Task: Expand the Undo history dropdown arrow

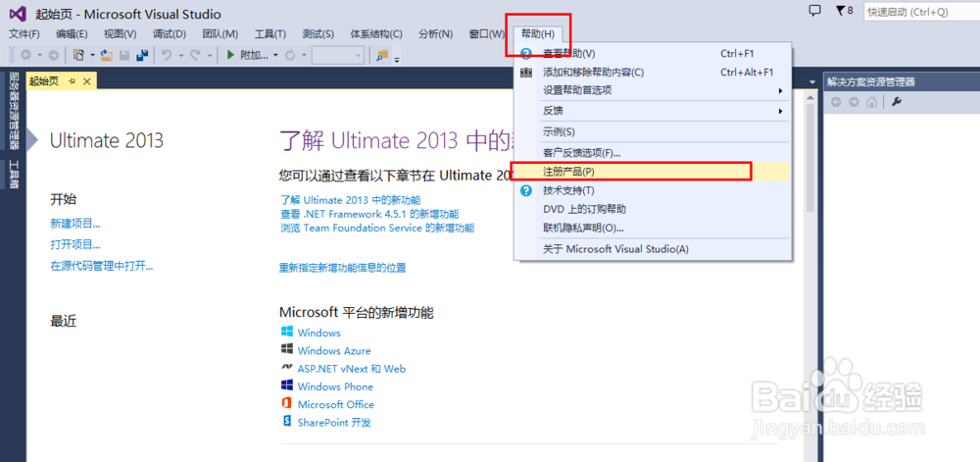Action: pos(180,56)
